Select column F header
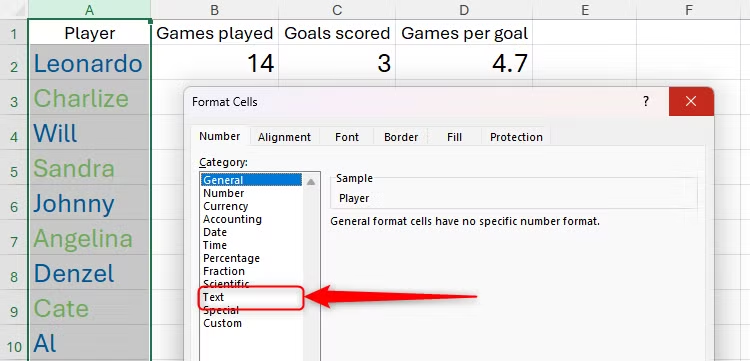The height and width of the screenshot is (361, 750). (689, 10)
